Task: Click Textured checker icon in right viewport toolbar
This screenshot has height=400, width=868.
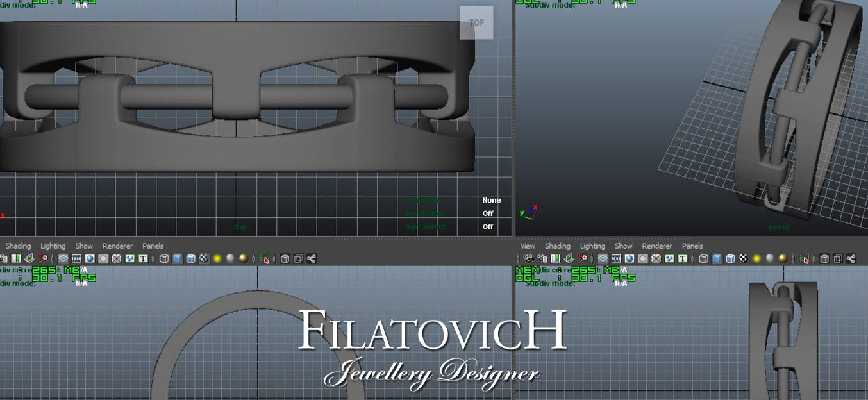Action: (743, 258)
